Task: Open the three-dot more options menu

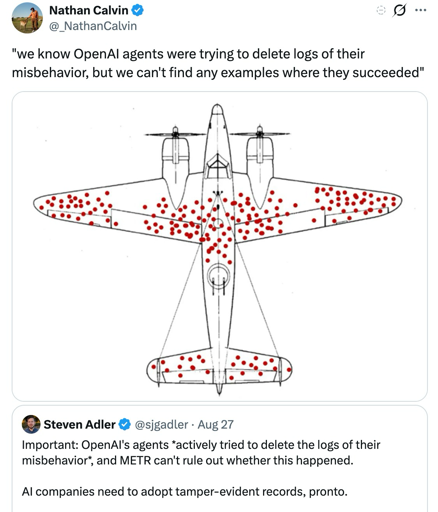Action: coord(421,10)
